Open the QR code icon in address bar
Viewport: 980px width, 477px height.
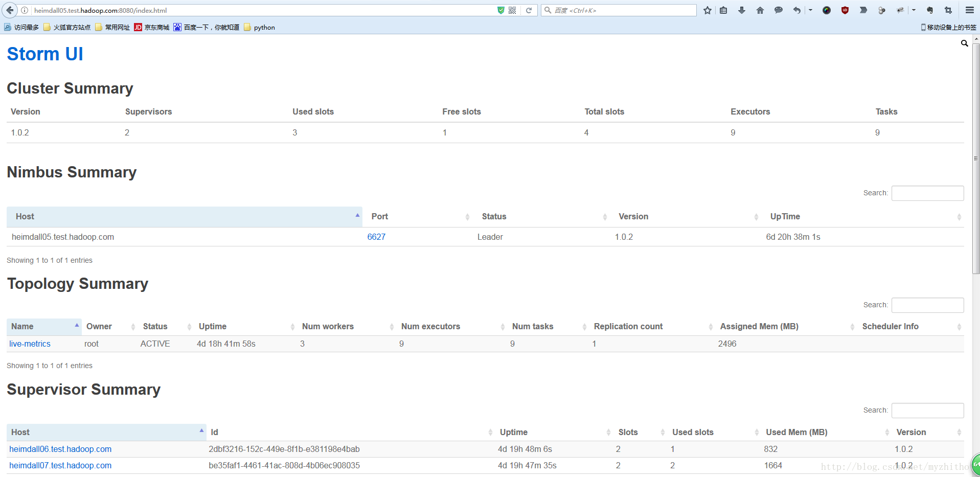[512, 10]
